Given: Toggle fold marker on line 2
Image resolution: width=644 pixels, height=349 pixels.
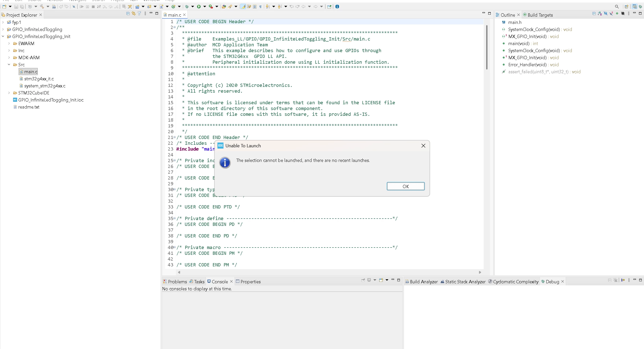Looking at the screenshot, I should pos(175,27).
